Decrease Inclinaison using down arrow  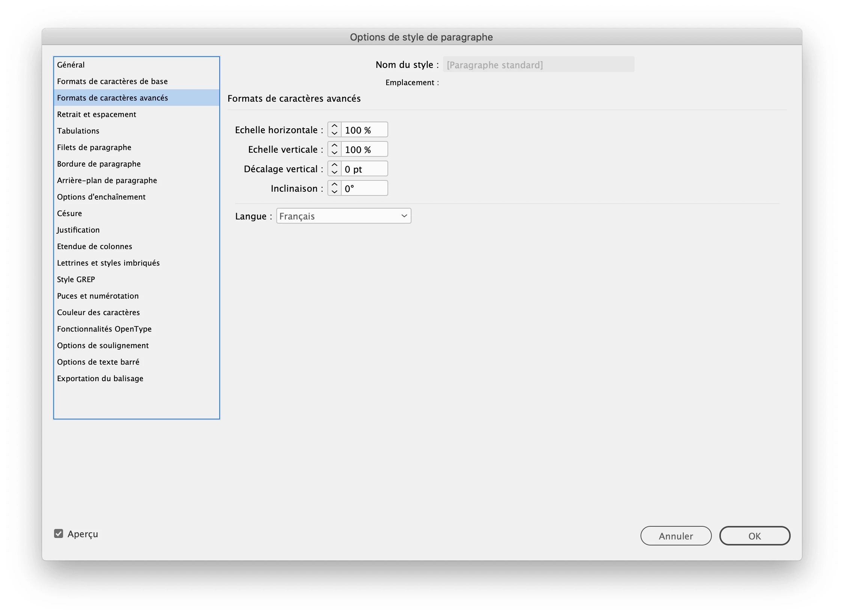point(334,192)
